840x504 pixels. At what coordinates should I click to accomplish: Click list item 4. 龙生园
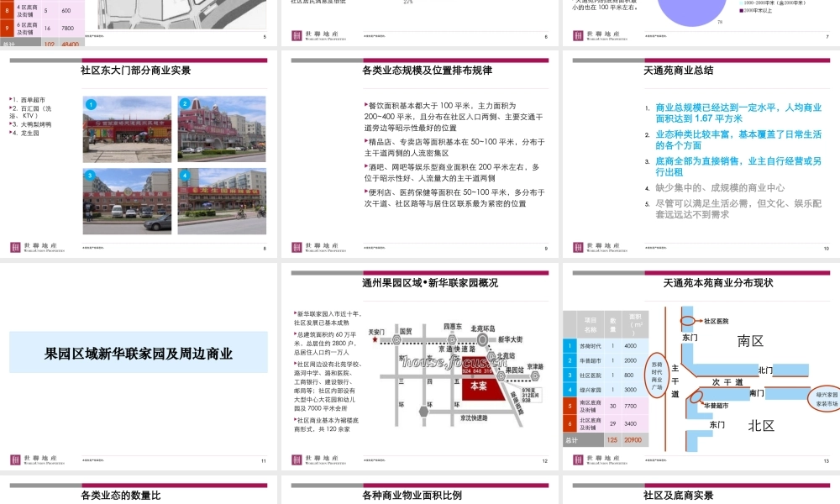24,133
